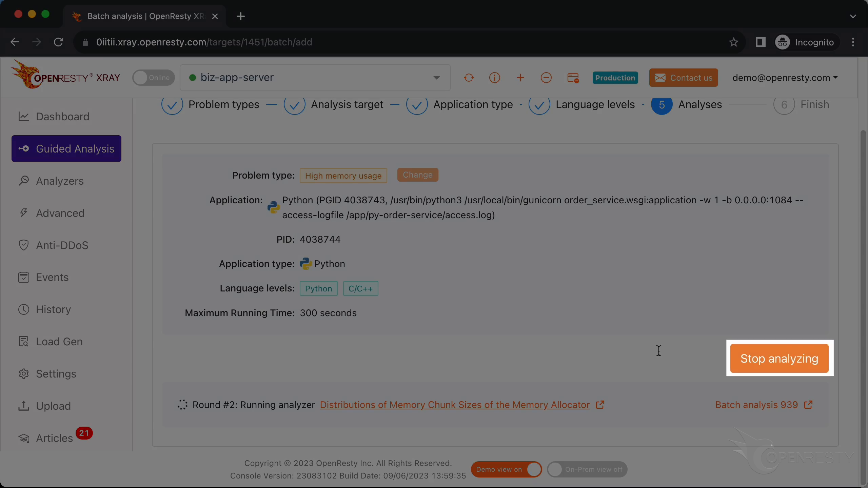Screen dimensions: 868x488
Task: Open History in the sidebar
Action: click(66, 309)
